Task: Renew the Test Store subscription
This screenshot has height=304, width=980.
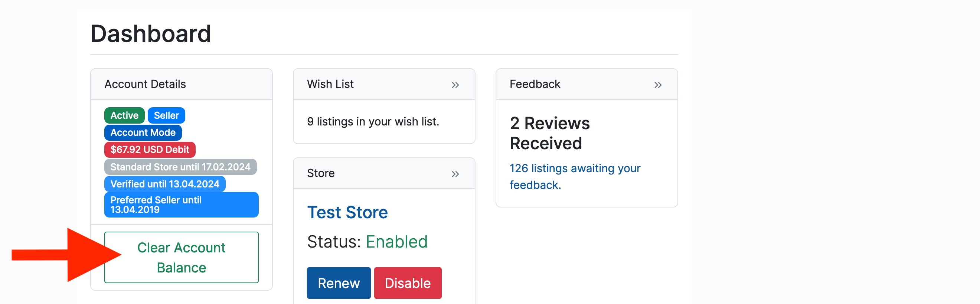Action: pyautogui.click(x=338, y=283)
